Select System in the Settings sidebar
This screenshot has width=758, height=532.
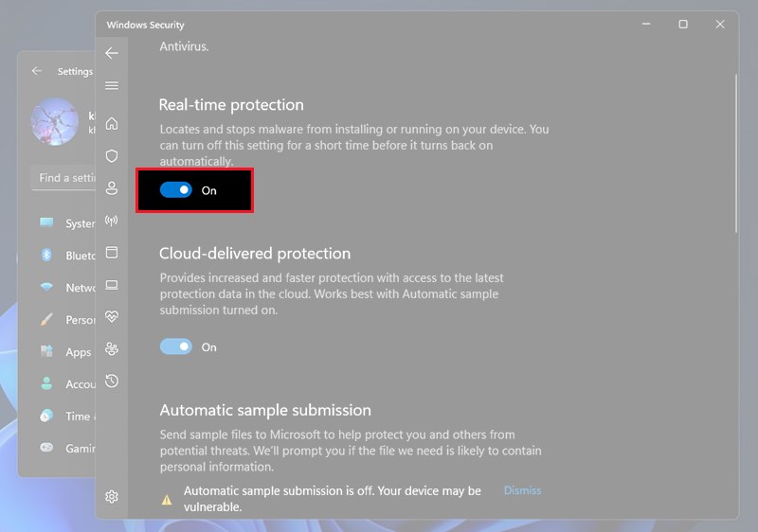[79, 223]
